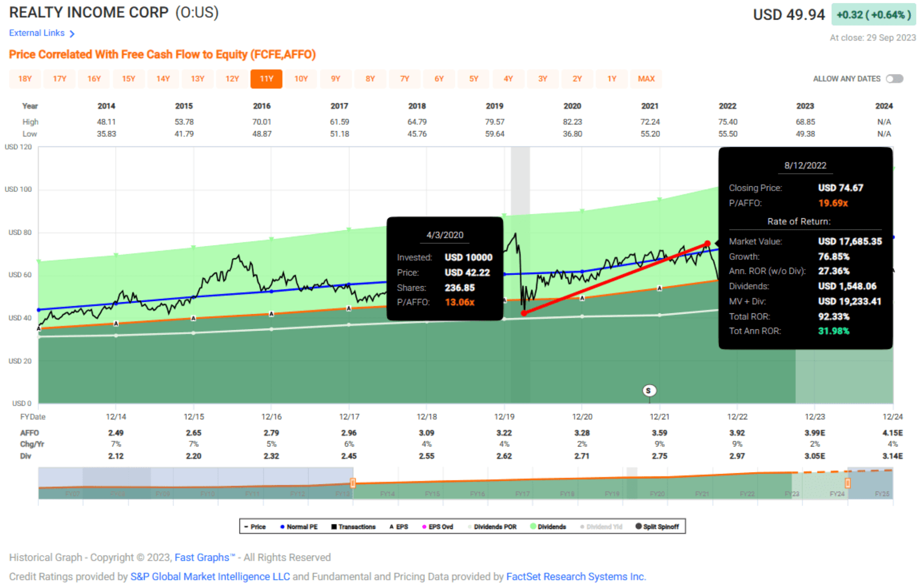
Task: Toggle the greyed Dividend Yld legend entry
Action: click(601, 527)
